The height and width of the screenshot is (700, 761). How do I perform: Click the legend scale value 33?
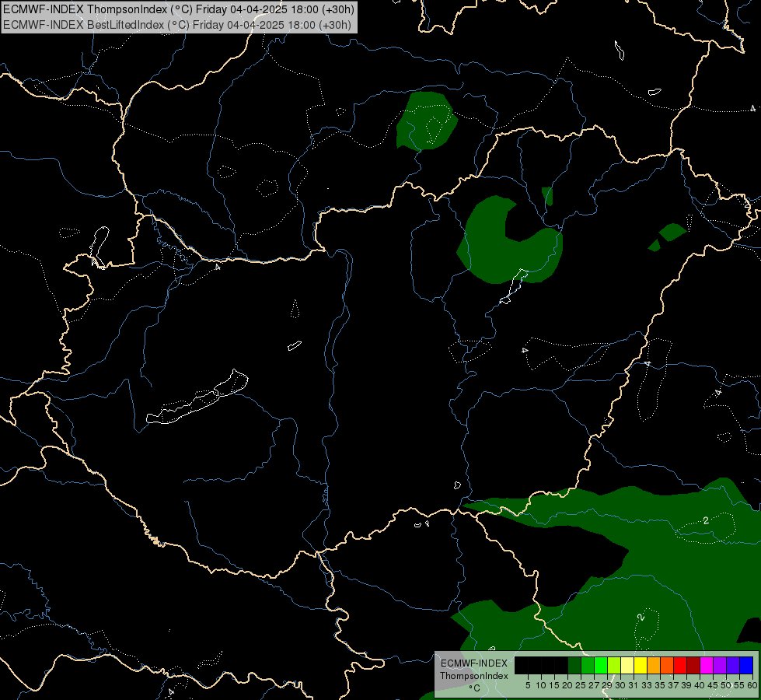point(647,685)
